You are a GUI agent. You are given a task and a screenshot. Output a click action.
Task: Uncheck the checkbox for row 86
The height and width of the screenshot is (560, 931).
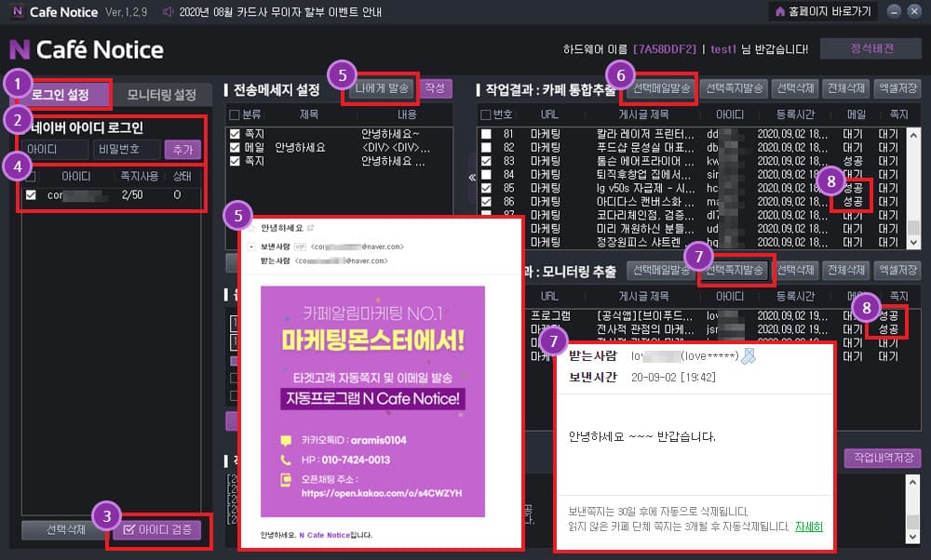pos(486,202)
